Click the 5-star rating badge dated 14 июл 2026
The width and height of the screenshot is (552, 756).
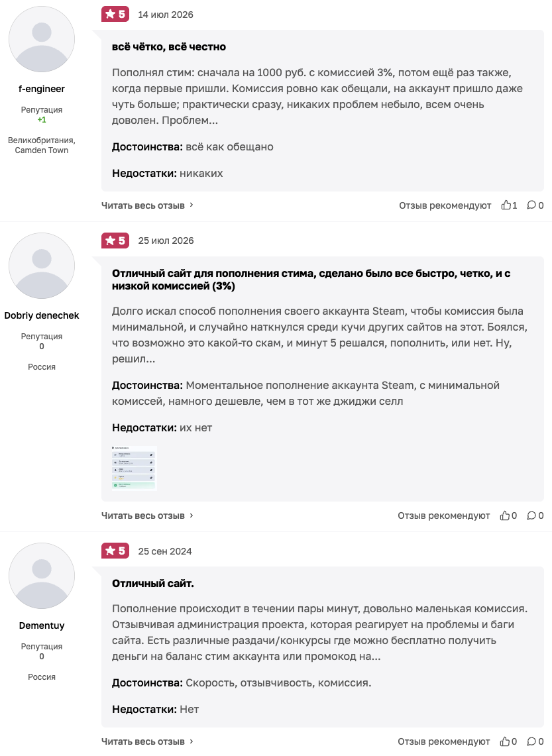[115, 15]
